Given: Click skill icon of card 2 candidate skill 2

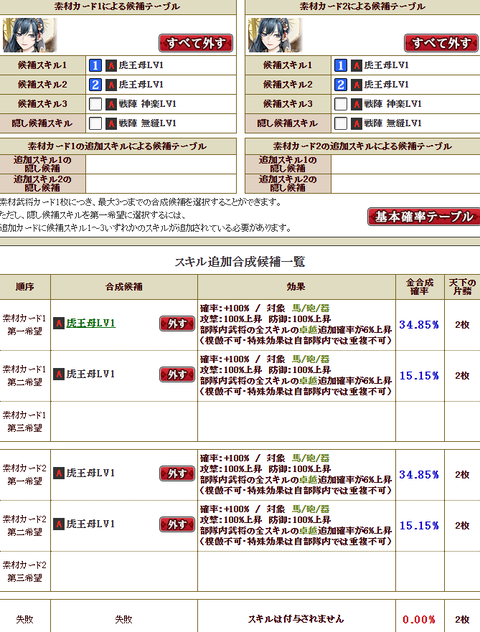Looking at the screenshot, I should 356,85.
